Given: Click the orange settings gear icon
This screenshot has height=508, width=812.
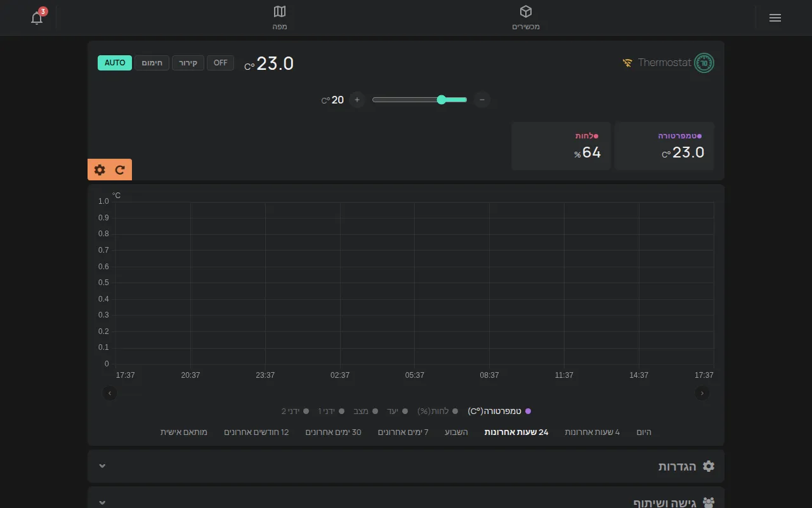Looking at the screenshot, I should (100, 170).
